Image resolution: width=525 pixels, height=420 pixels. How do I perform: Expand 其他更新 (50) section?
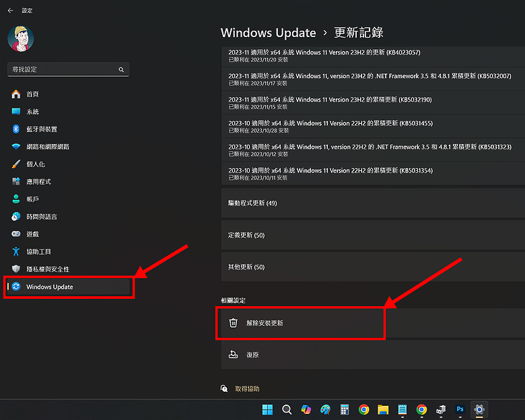[x=373, y=267]
